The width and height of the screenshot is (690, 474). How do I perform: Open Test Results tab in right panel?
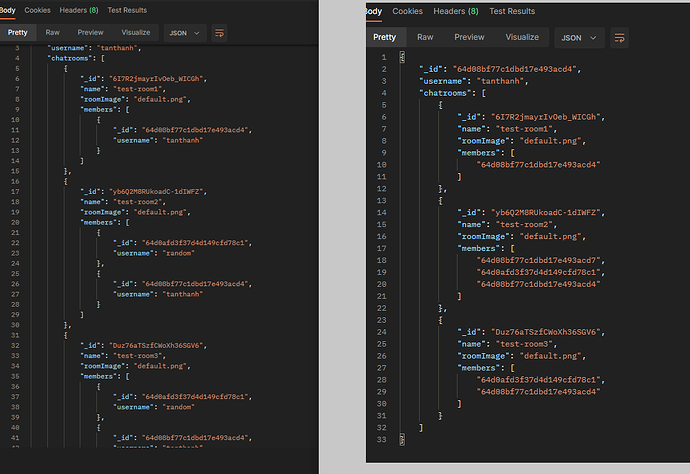pos(509,11)
